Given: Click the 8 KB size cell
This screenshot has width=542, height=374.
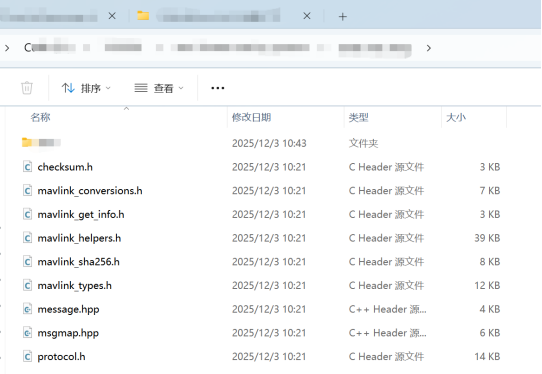Looking at the screenshot, I should (x=490, y=262).
